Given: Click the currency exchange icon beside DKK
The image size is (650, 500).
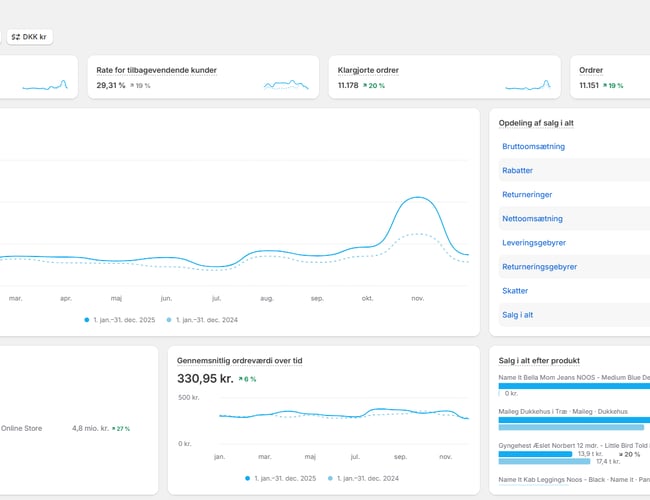Looking at the screenshot, I should 16,37.
